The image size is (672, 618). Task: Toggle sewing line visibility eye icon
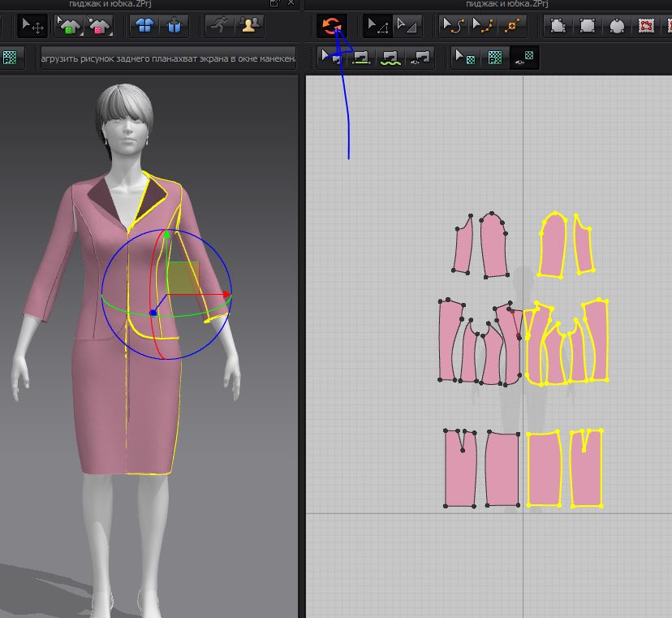pos(420,58)
